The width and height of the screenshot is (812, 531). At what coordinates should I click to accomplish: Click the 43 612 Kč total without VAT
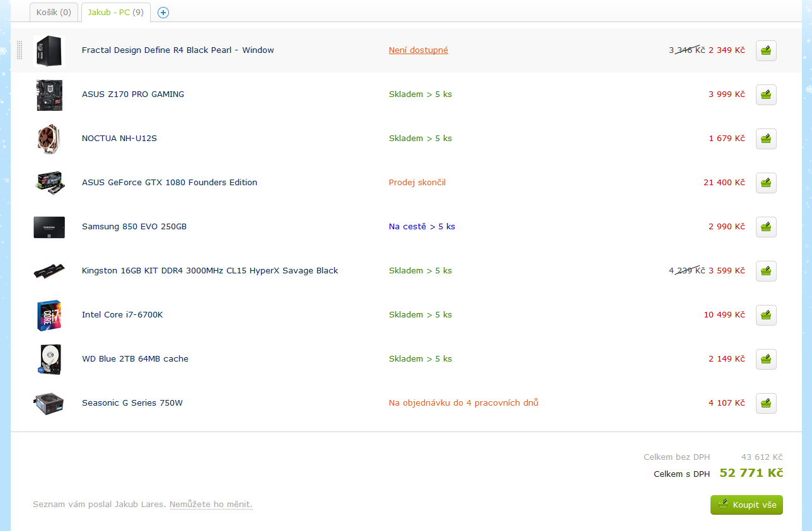762,457
